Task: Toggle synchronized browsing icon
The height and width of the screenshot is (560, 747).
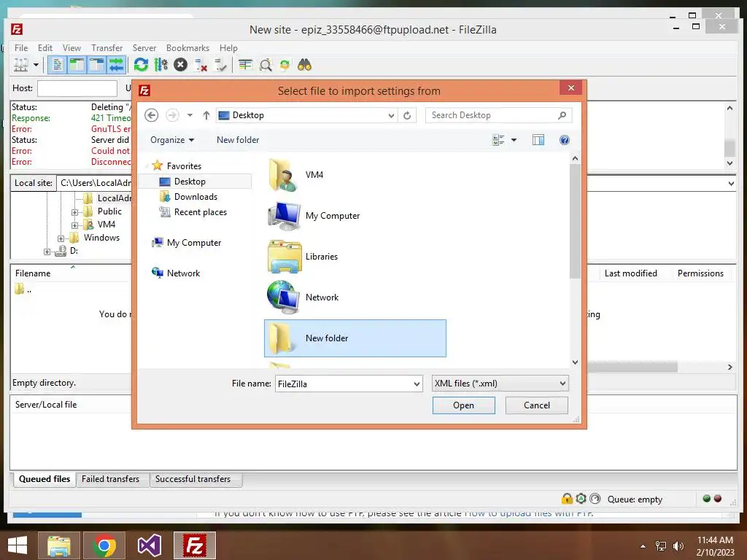Action: click(285, 65)
